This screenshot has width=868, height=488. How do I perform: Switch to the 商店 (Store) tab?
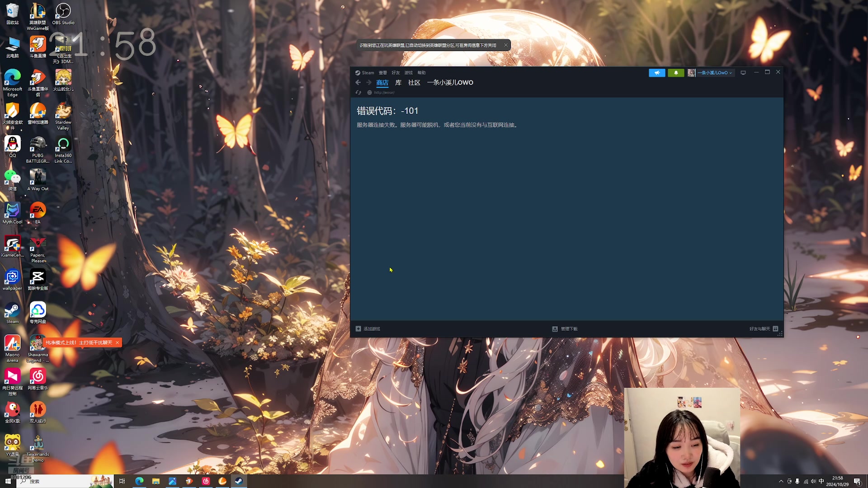[x=382, y=83]
